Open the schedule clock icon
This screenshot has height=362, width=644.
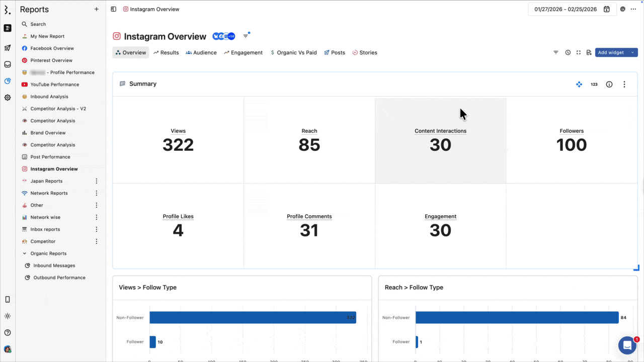pyautogui.click(x=568, y=53)
